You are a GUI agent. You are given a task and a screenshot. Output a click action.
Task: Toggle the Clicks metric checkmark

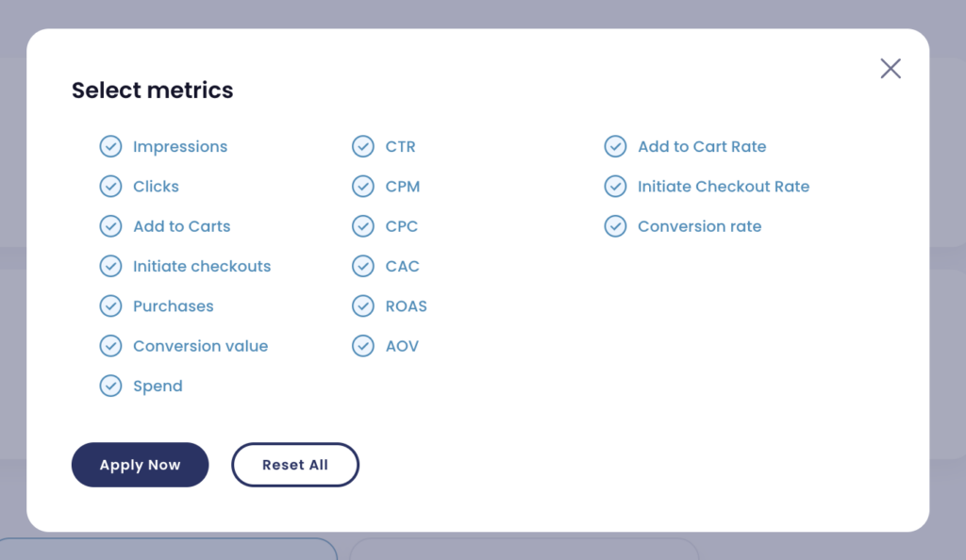(x=111, y=187)
